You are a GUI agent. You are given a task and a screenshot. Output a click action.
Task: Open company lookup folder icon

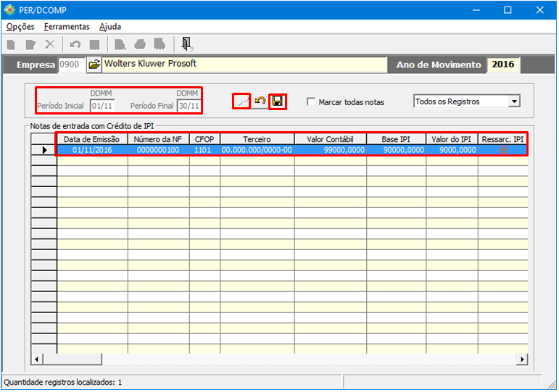[x=94, y=64]
